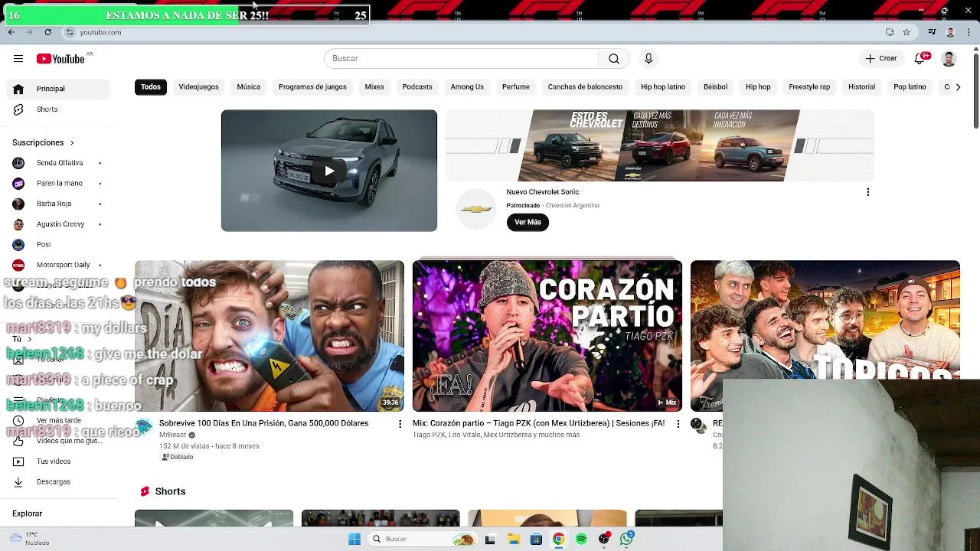Select the Videojuegos chip

tap(199, 87)
